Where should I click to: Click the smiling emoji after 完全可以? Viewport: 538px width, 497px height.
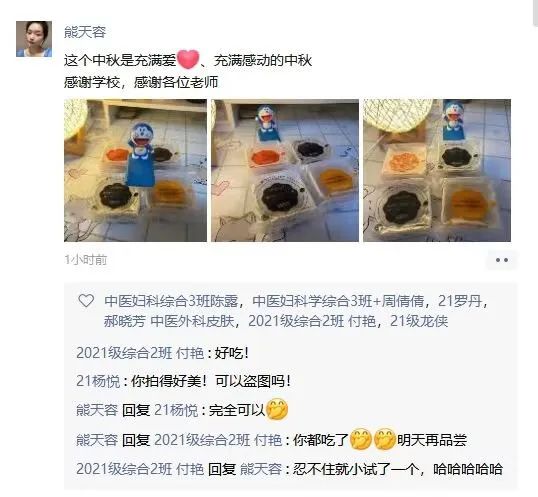pyautogui.click(x=277, y=409)
